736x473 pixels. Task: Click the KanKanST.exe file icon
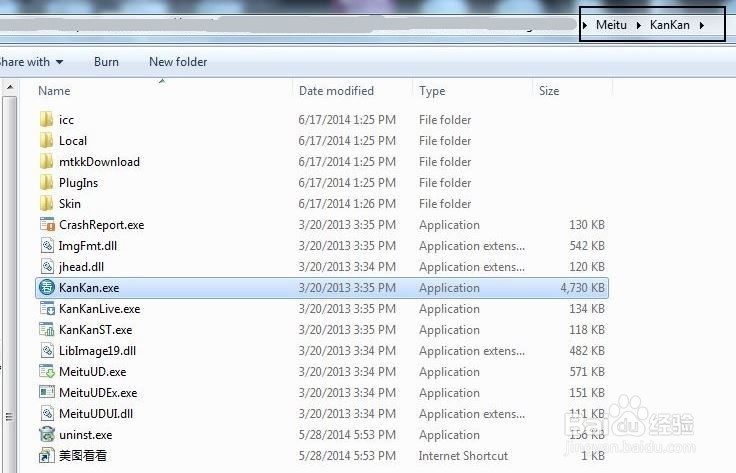[x=47, y=329]
